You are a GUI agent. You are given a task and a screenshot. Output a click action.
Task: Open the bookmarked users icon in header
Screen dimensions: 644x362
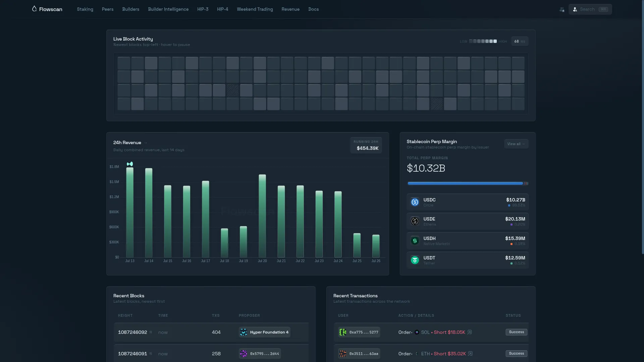tap(562, 9)
